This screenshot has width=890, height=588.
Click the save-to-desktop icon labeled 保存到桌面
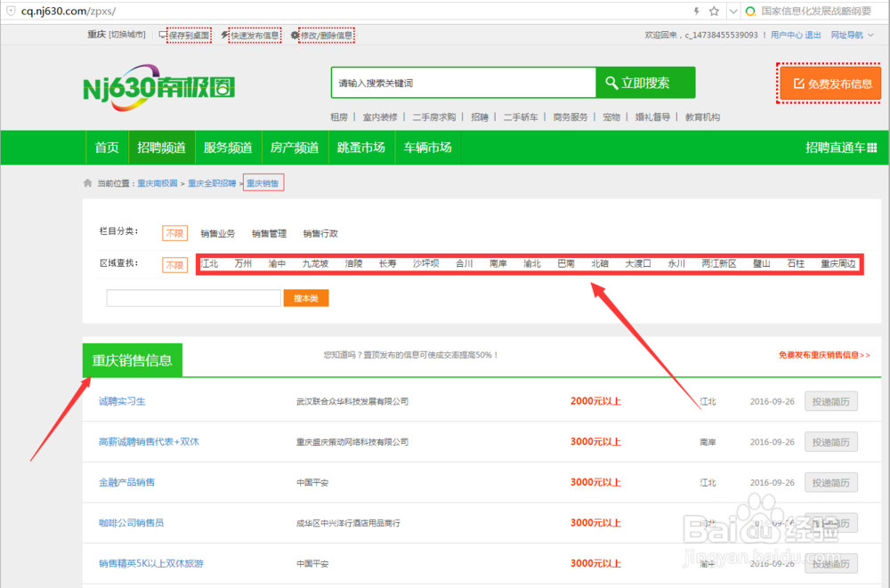click(163, 33)
